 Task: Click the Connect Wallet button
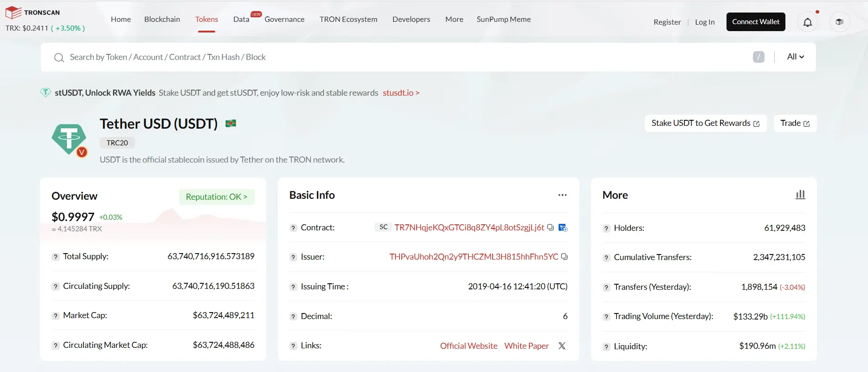point(756,22)
